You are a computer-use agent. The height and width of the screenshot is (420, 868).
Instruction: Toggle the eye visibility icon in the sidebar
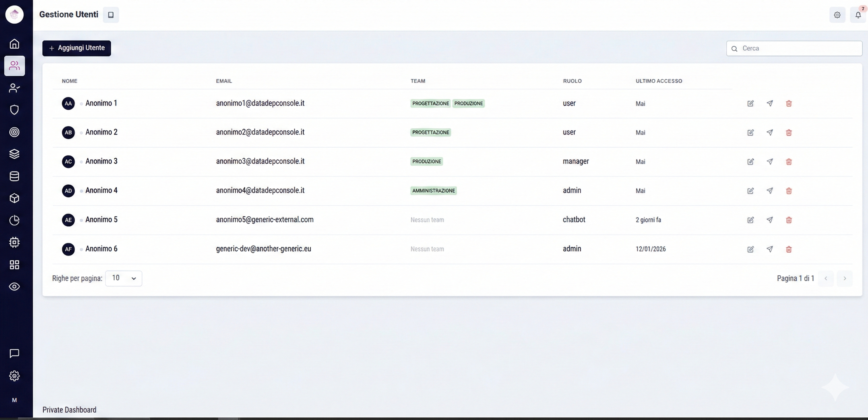[x=14, y=286]
